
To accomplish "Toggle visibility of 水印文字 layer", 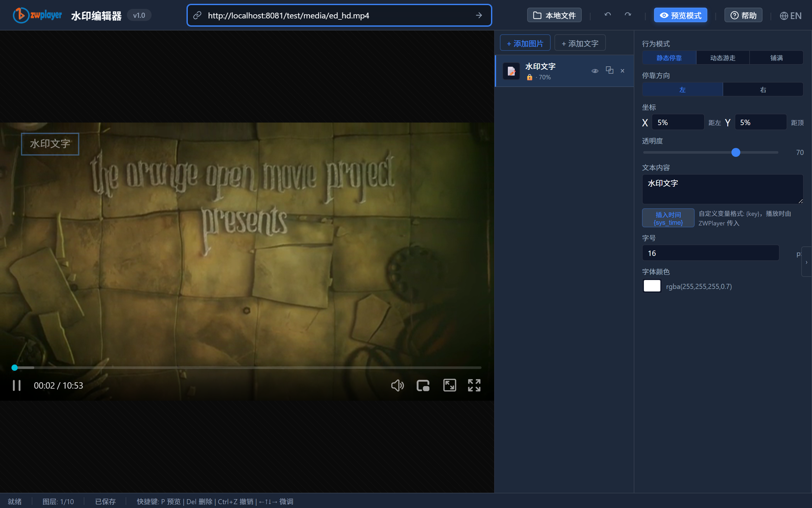I will click(x=595, y=71).
